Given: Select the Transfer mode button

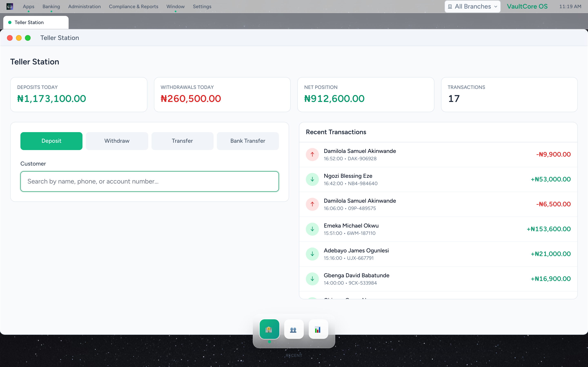Looking at the screenshot, I should pyautogui.click(x=182, y=141).
